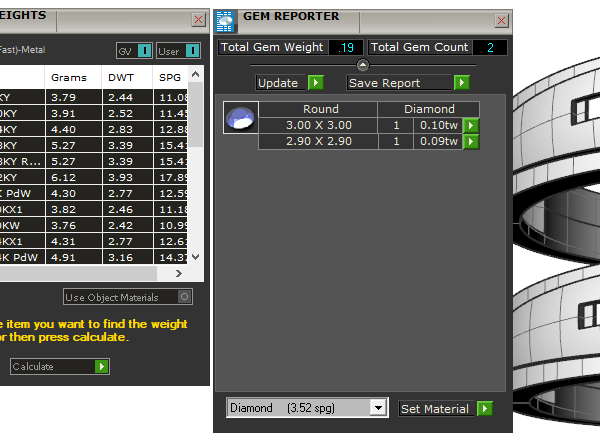
Task: Click green arrow on 2.90 X 2.90 row
Action: tap(471, 142)
